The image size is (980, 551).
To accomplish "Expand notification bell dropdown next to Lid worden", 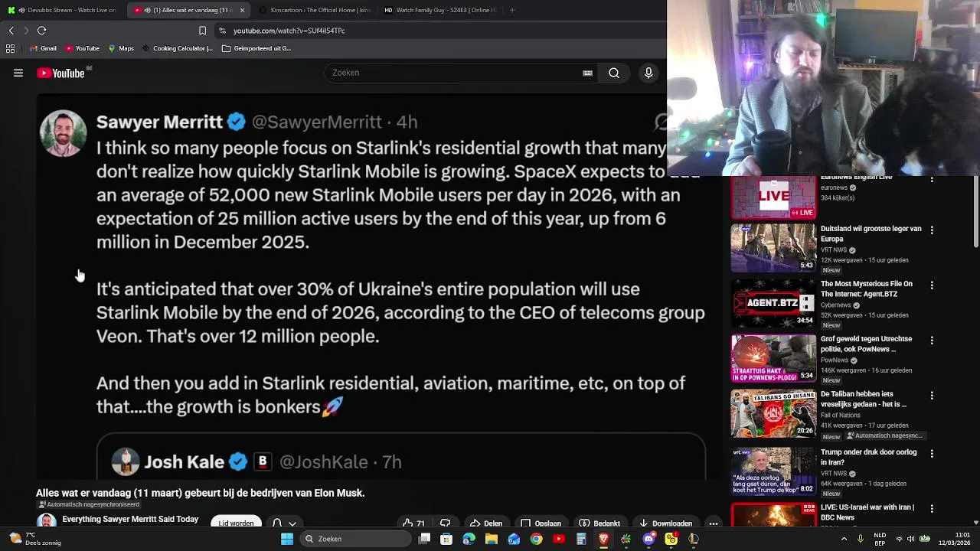I will (284, 523).
